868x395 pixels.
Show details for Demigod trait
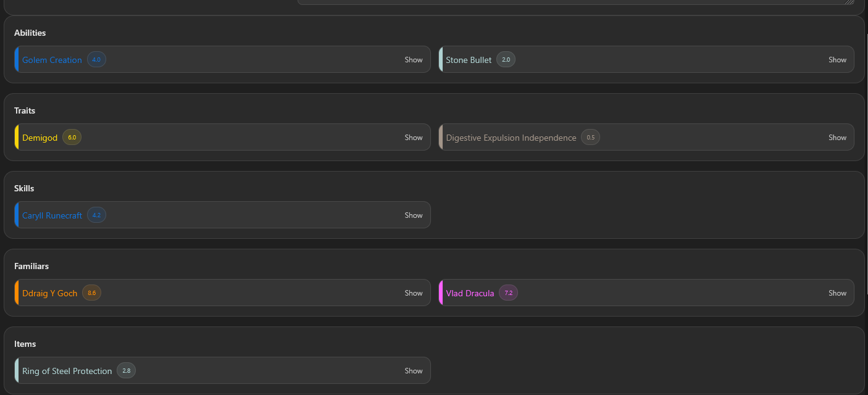click(x=414, y=138)
